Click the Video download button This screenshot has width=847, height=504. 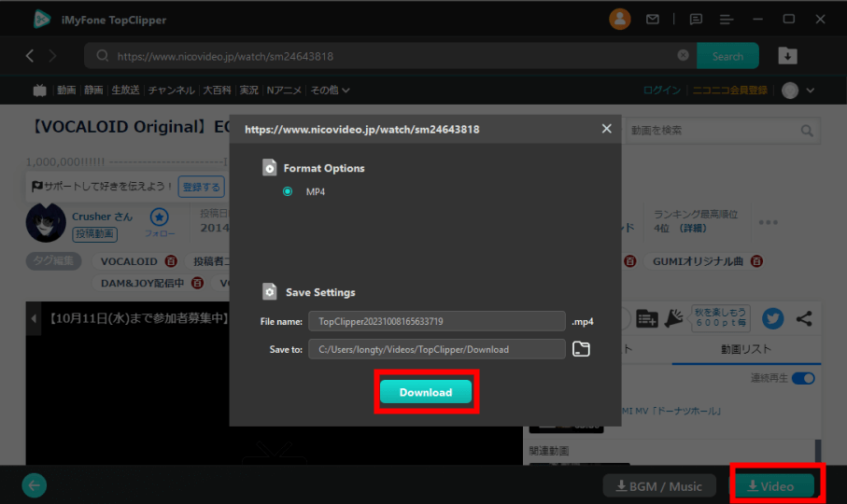click(x=771, y=486)
